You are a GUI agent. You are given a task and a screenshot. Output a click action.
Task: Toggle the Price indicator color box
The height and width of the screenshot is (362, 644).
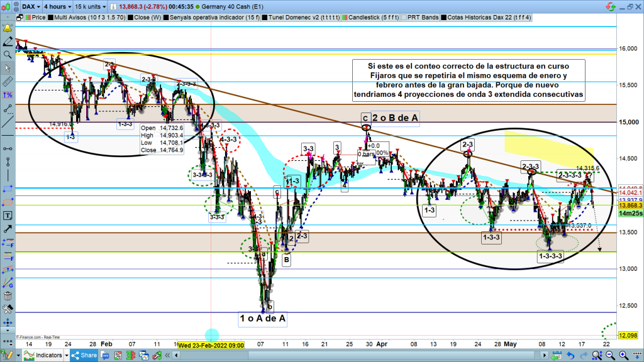[x=26, y=18]
